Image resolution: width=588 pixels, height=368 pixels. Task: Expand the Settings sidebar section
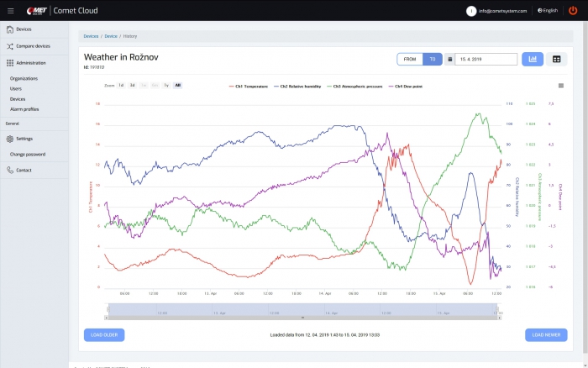pos(24,139)
